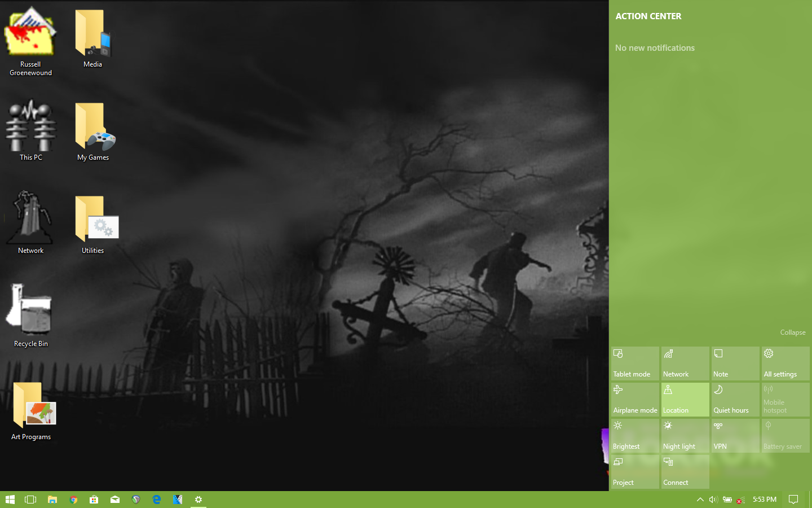Screen dimensions: 812x508
Task: Open the Mail app from the taskbar
Action: tap(115, 500)
